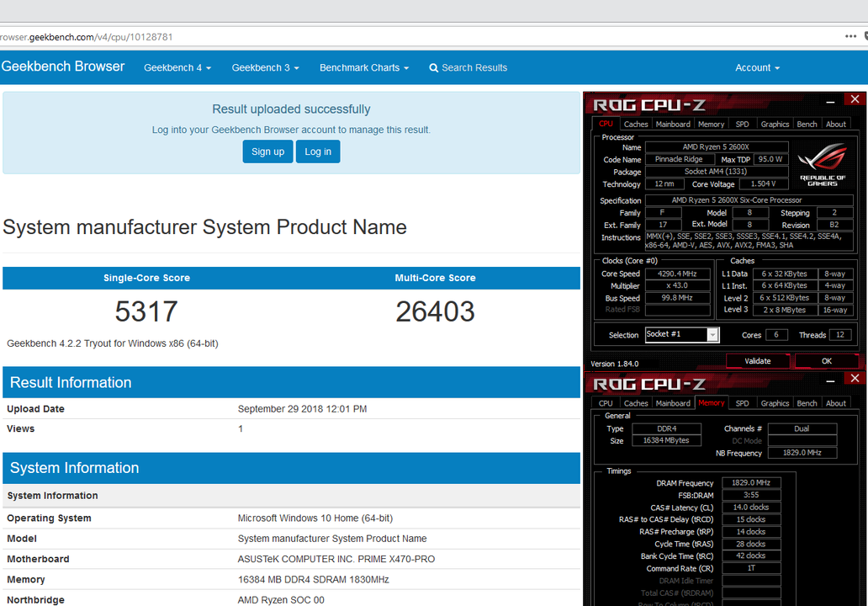
Task: Click the Socket AM4 (1331) package field
Action: (717, 172)
